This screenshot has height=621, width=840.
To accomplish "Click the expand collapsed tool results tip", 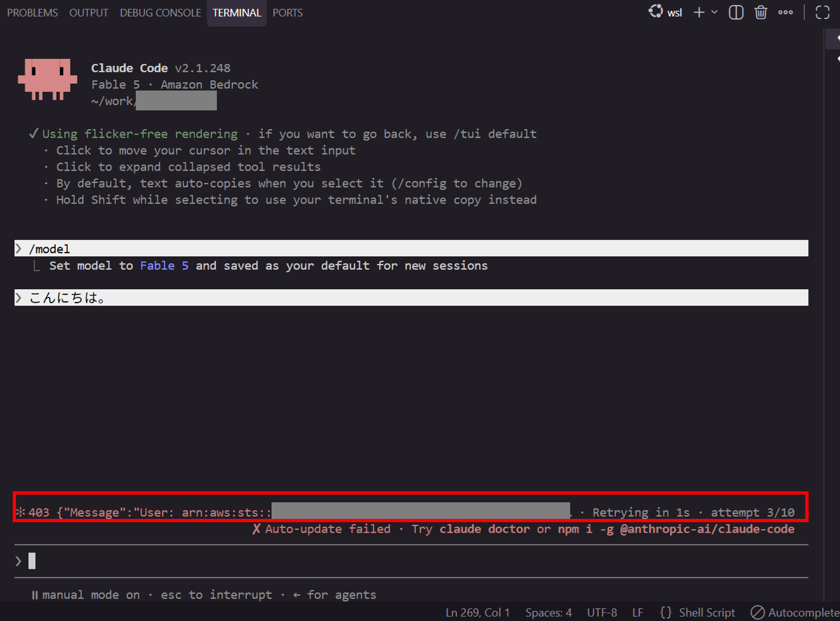I will click(188, 167).
